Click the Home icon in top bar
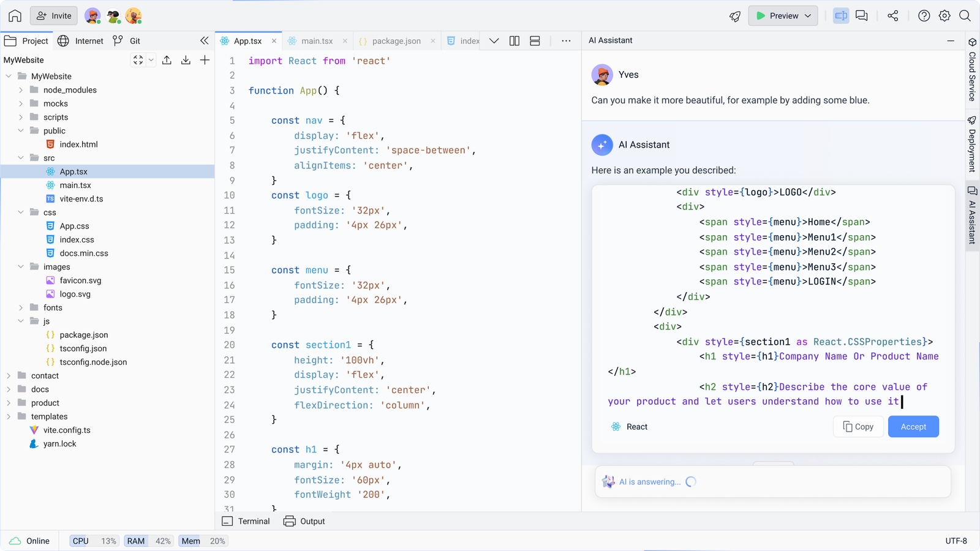Screen dimensions: 980x551 pyautogui.click(x=15, y=16)
